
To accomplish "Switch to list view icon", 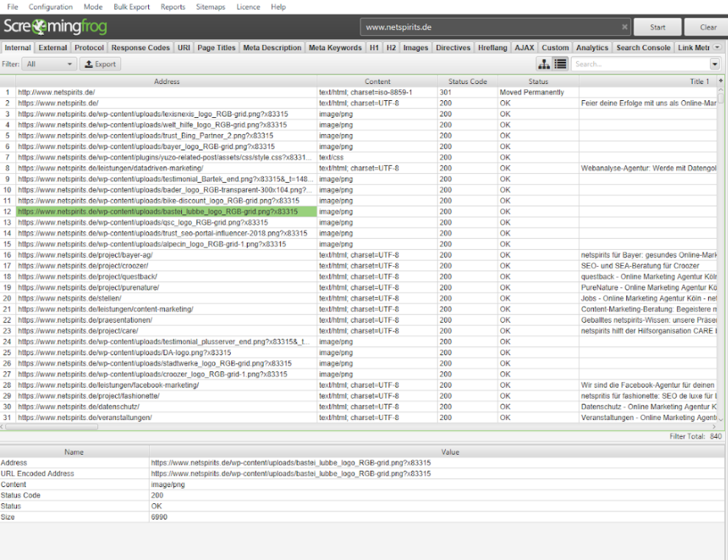I will [561, 64].
